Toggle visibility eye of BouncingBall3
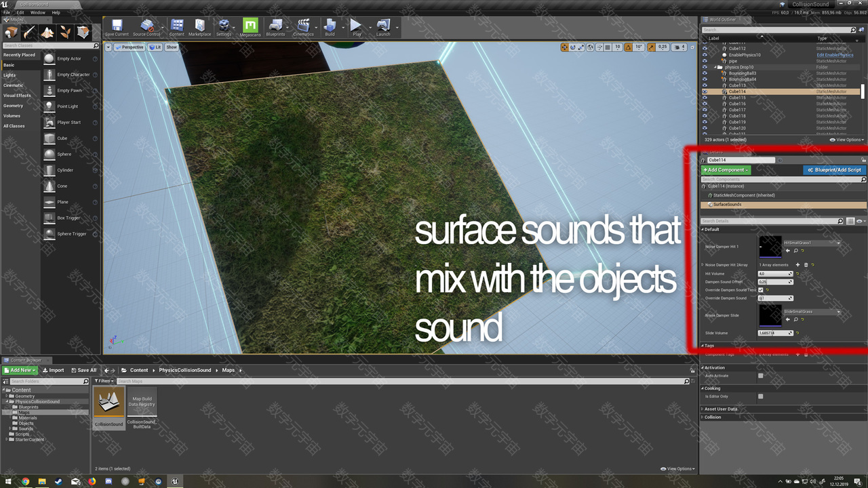The height and width of the screenshot is (488, 868). [705, 73]
